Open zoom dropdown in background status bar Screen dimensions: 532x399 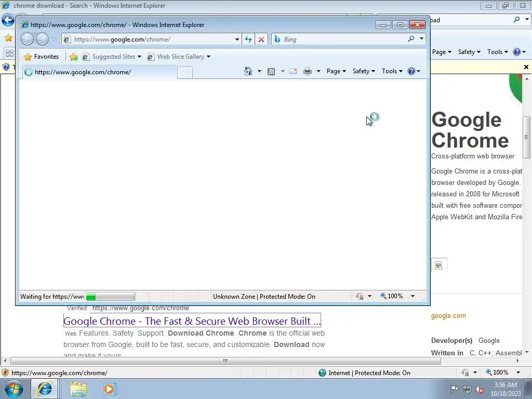coord(518,373)
